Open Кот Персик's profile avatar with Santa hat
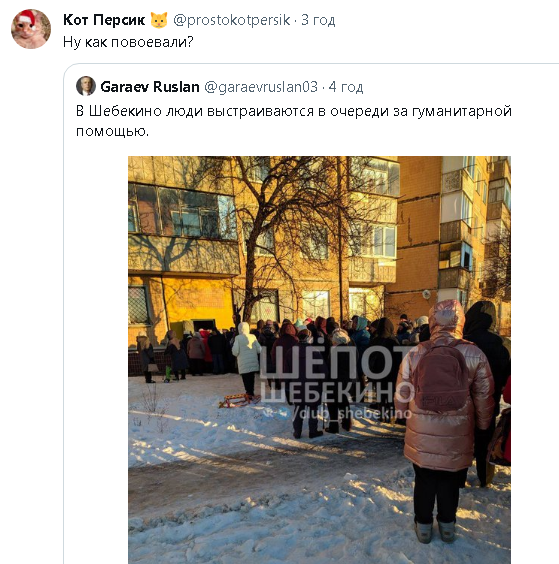Viewport: 559px width, 564px height. [x=31, y=29]
